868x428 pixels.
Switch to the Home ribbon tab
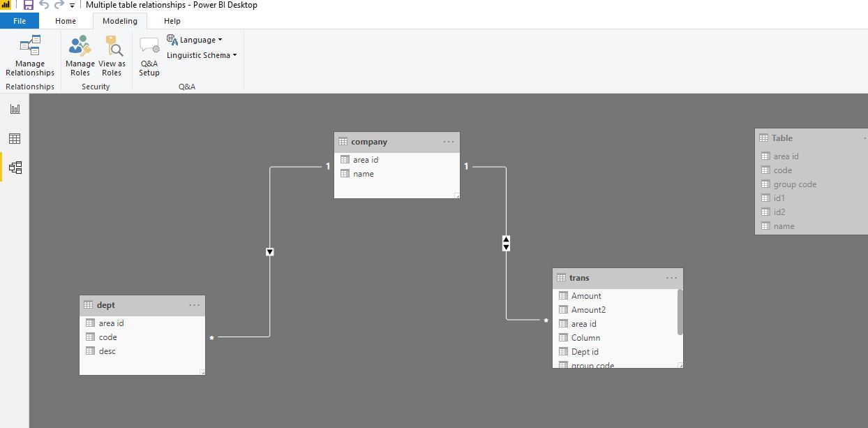click(x=66, y=21)
